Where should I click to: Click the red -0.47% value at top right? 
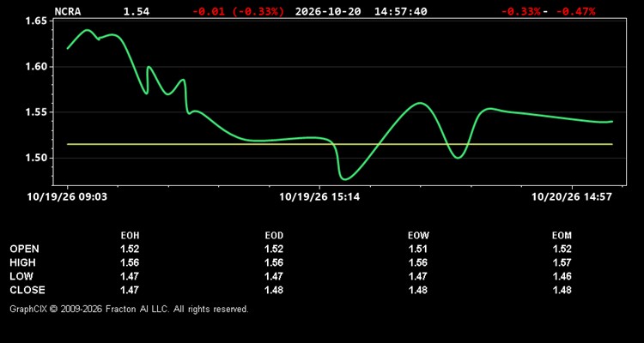point(578,11)
